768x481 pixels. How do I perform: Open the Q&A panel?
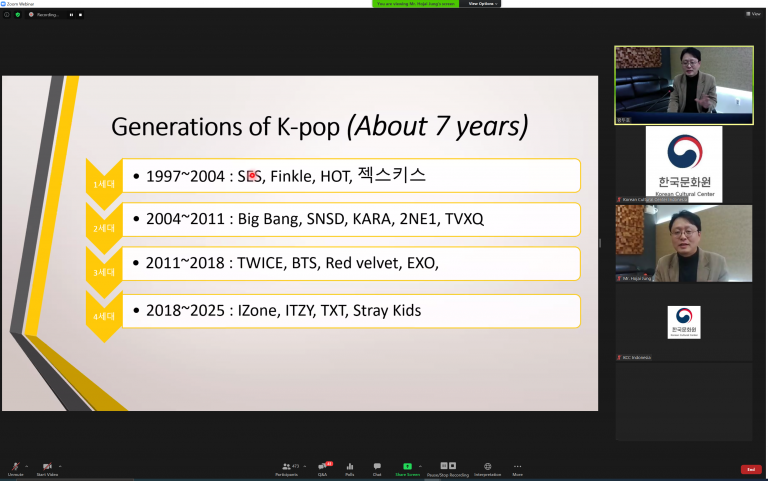pos(322,467)
